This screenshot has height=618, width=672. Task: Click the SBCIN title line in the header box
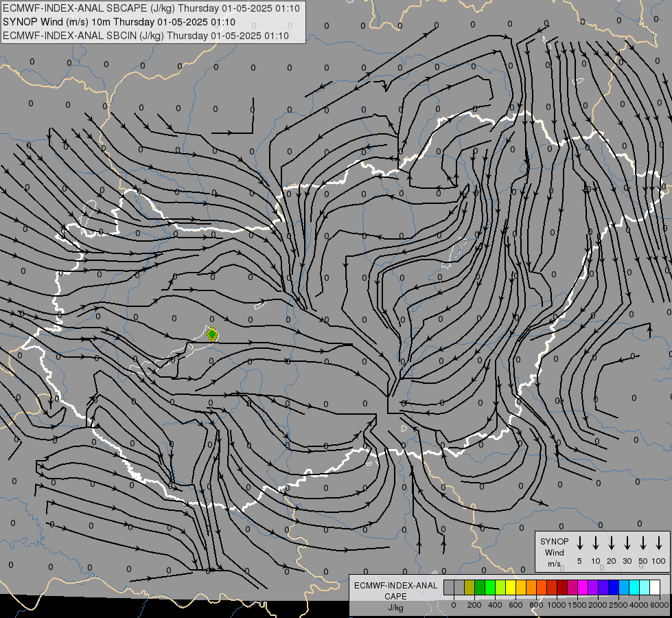[x=146, y=36]
